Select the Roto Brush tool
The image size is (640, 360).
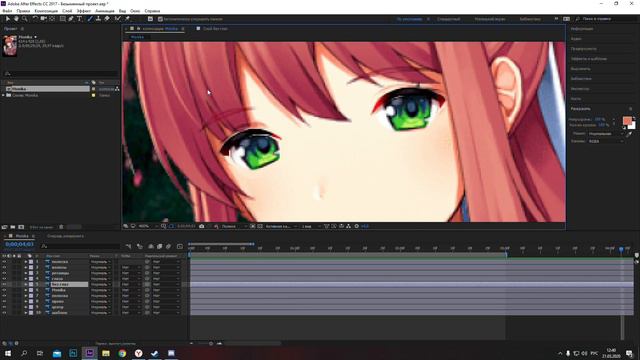click(118, 19)
